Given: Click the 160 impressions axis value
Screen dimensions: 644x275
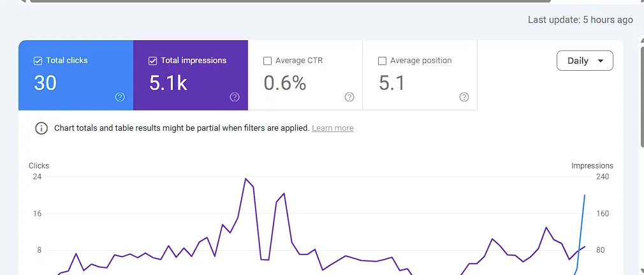Looking at the screenshot, I should click(602, 214).
